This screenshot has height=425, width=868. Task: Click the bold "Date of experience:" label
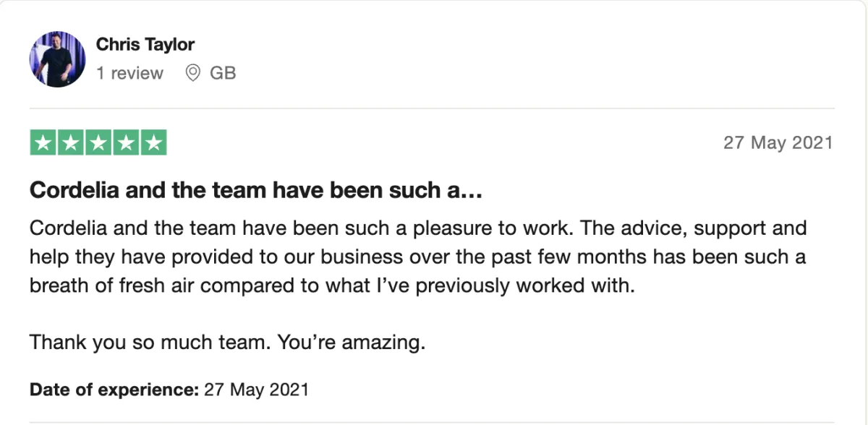[x=114, y=390]
